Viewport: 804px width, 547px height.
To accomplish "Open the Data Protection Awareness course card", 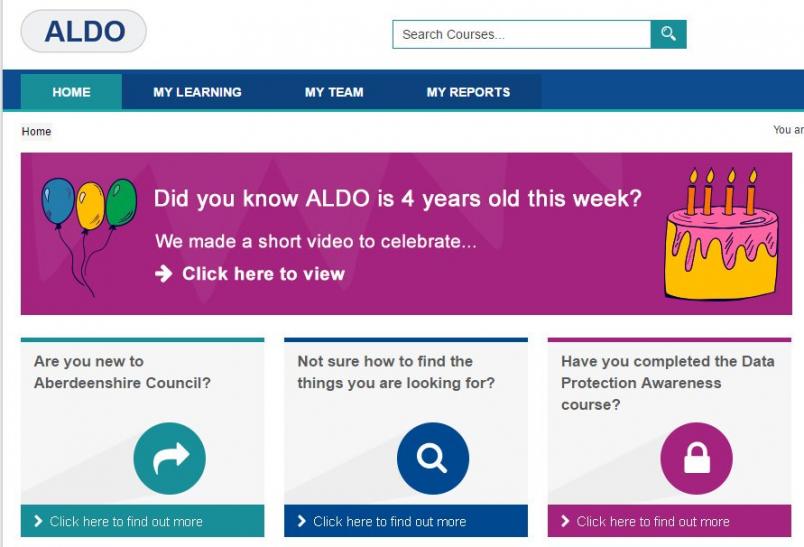I will tap(669, 437).
